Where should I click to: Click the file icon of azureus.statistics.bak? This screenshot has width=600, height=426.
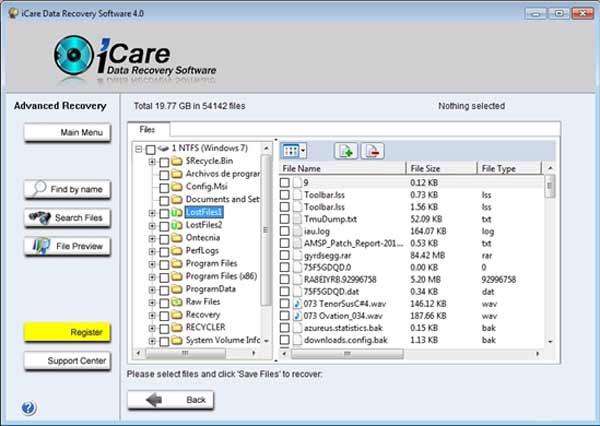pyautogui.click(x=297, y=328)
